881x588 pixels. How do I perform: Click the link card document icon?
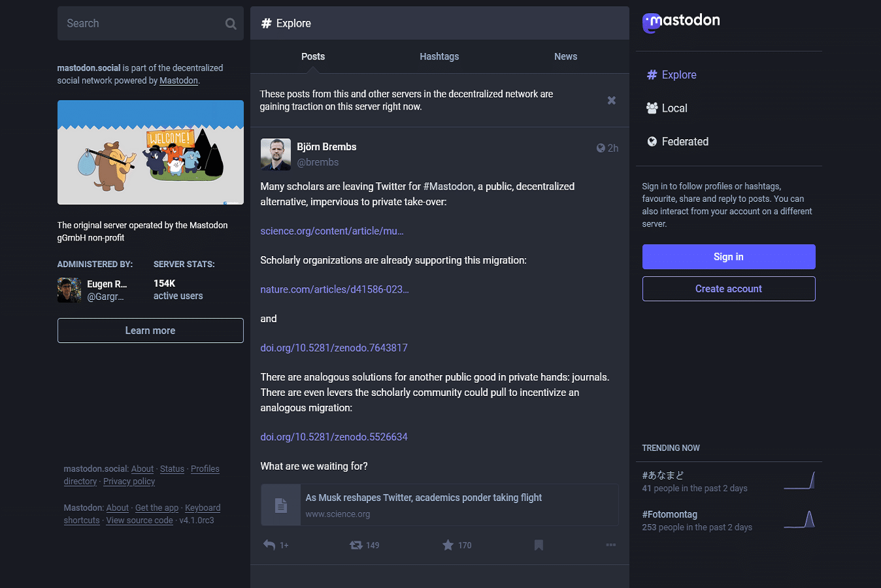coord(281,505)
